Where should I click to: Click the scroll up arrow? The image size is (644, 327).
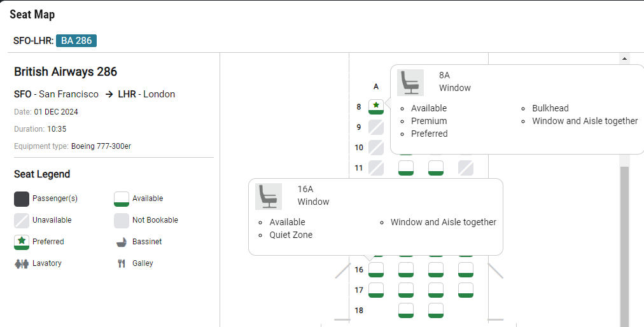click(x=624, y=59)
